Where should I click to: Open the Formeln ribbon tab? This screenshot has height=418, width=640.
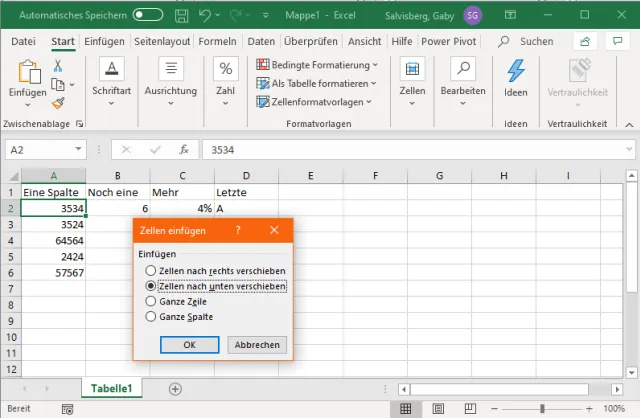pos(217,41)
